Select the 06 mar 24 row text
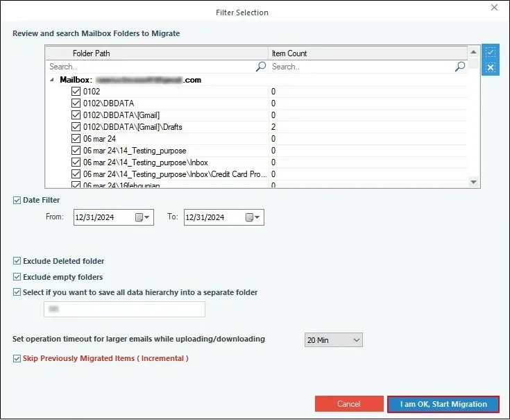Image resolution: width=510 pixels, height=420 pixels. coord(99,139)
